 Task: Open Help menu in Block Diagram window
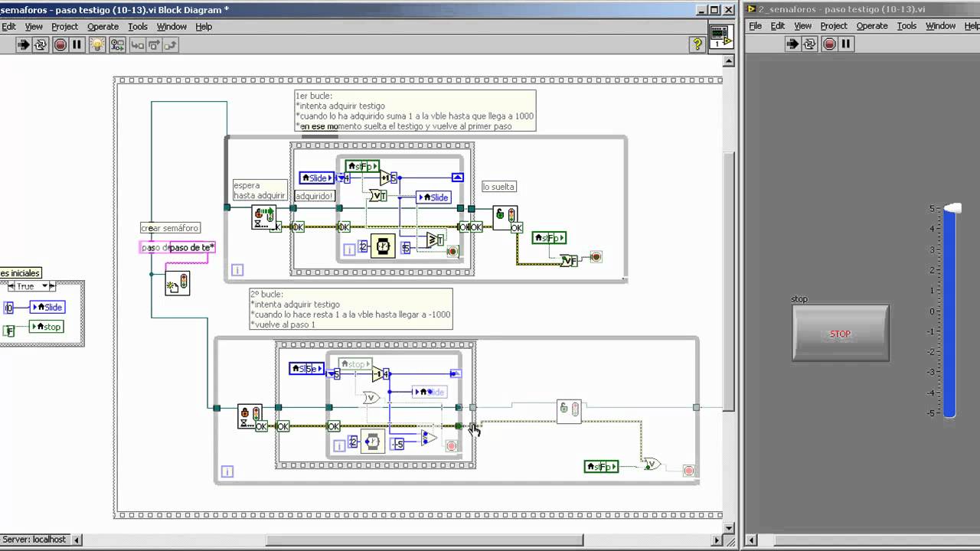(204, 26)
